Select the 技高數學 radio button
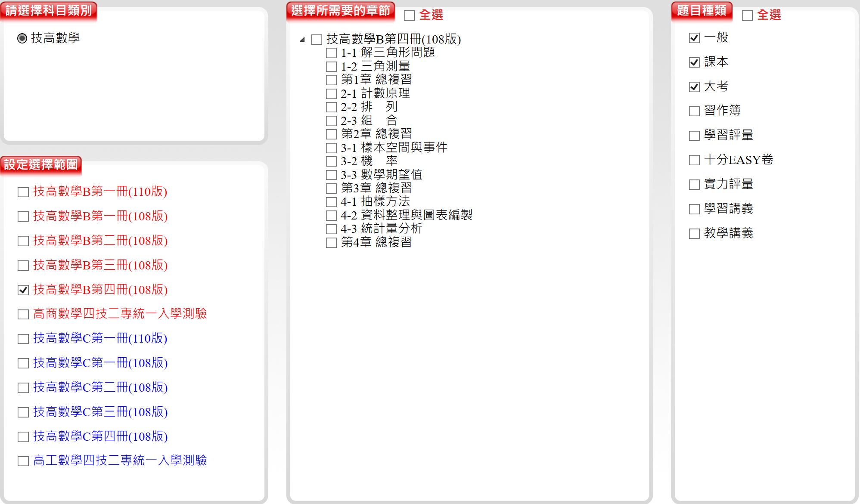860x504 pixels. (x=22, y=38)
